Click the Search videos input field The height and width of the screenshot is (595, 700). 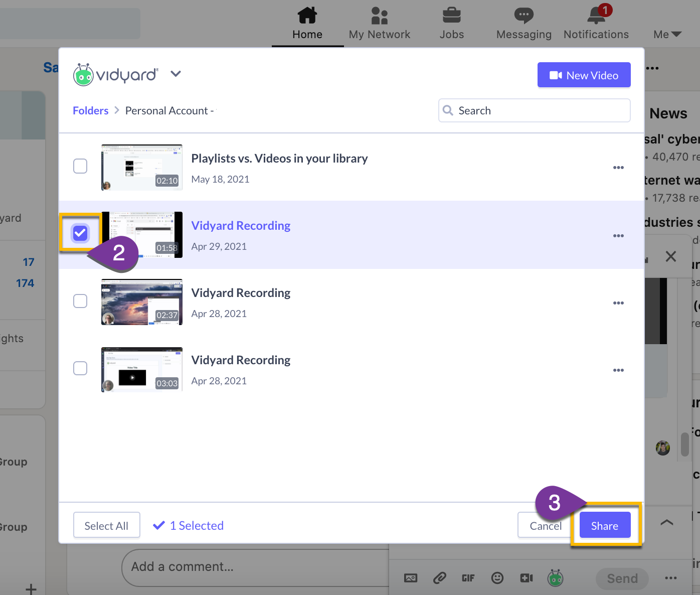pyautogui.click(x=535, y=110)
